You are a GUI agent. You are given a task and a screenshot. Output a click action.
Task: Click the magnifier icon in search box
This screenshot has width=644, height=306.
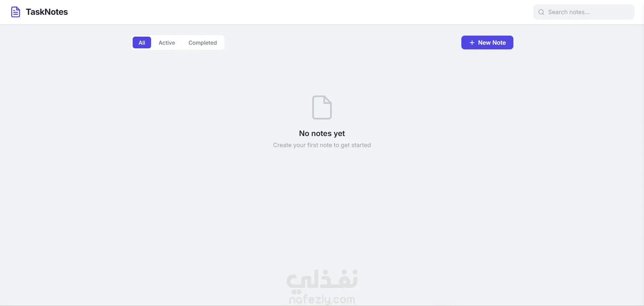click(541, 12)
